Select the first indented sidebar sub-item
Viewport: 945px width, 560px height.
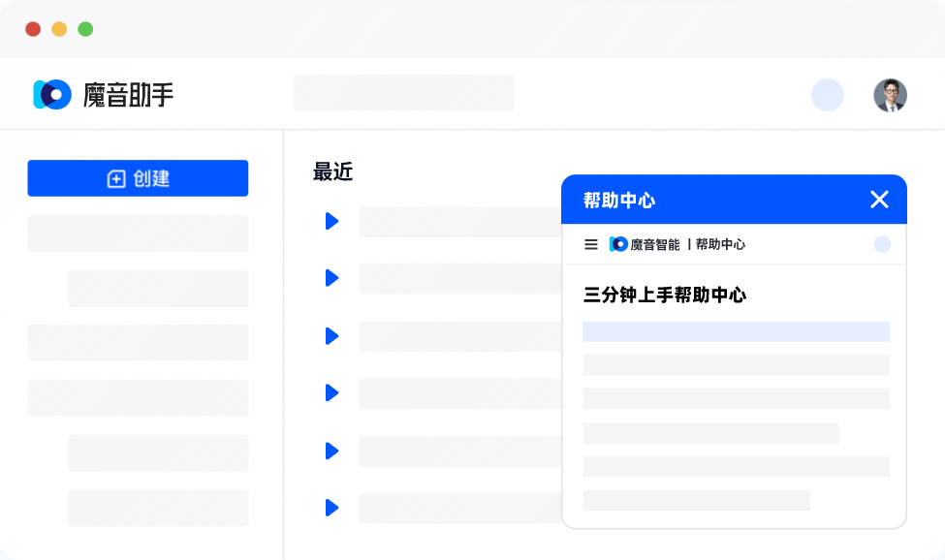(x=158, y=289)
